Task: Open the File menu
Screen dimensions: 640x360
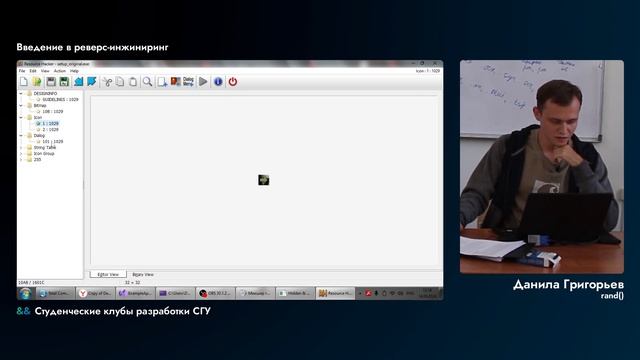Action: pyautogui.click(x=22, y=71)
